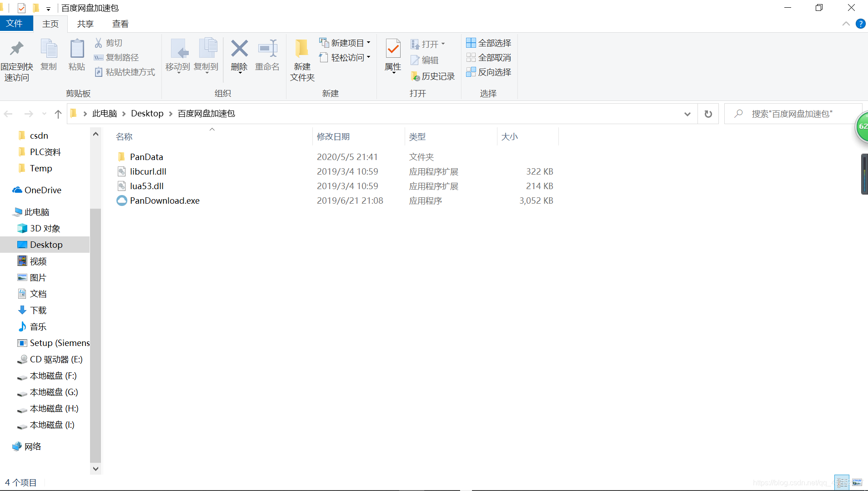The image size is (868, 491).
Task: Switch to the Share (共享) tab
Action: [85, 24]
